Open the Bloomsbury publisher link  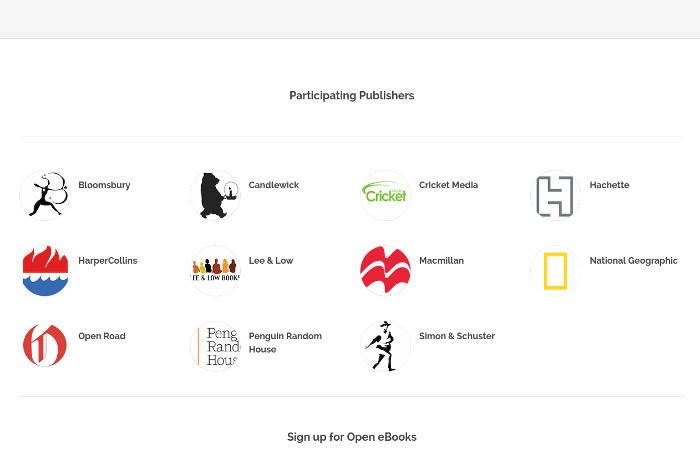coord(104,185)
